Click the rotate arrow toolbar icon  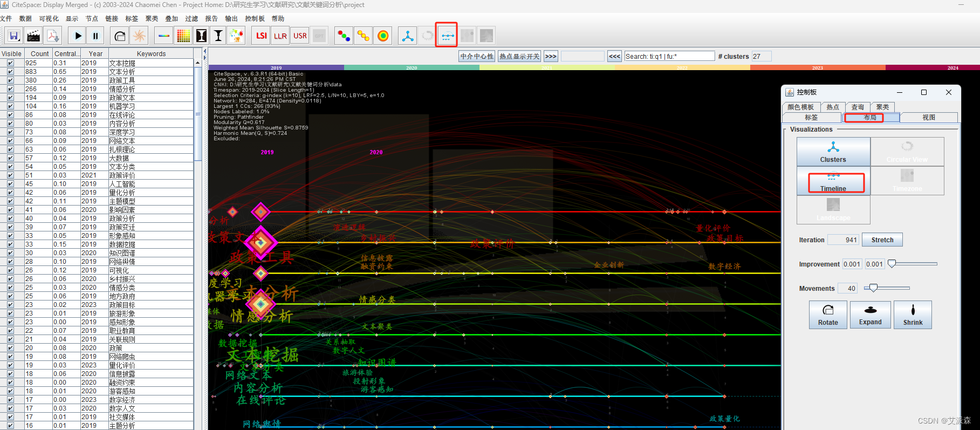pyautogui.click(x=120, y=36)
